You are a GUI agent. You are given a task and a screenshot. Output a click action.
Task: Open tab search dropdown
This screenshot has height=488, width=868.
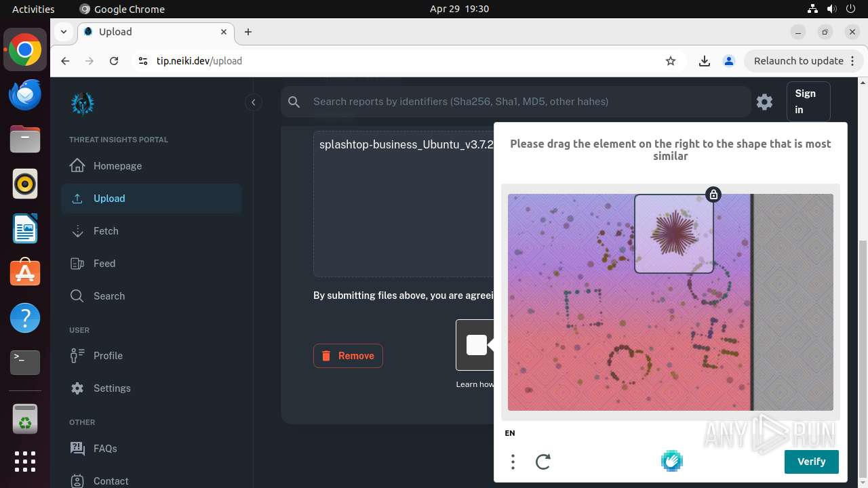63,32
